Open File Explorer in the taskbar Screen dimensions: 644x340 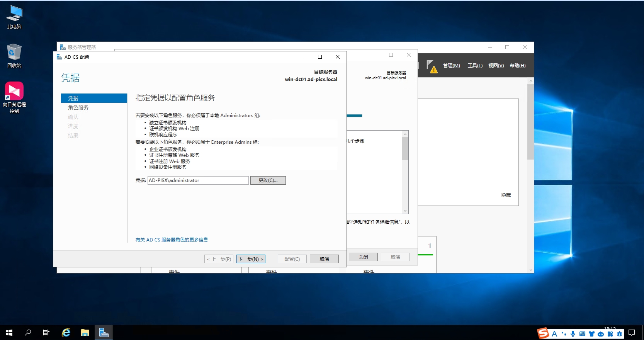click(x=85, y=333)
